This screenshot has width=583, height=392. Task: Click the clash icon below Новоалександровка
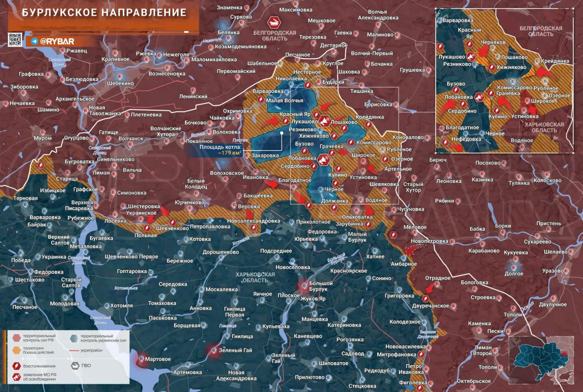tap(253, 227)
